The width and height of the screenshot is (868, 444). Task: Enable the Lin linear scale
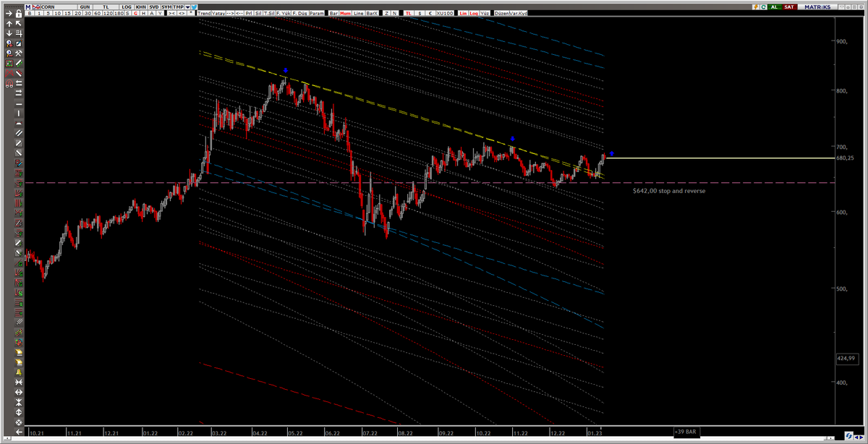pos(463,14)
